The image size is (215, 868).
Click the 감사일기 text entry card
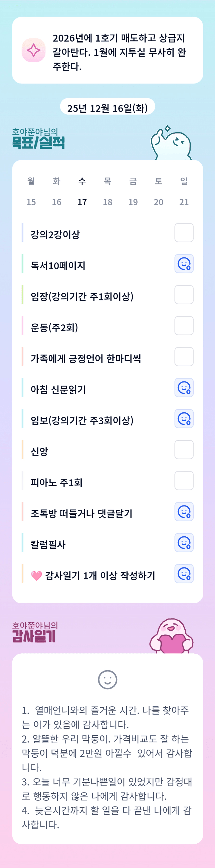tap(107, 765)
